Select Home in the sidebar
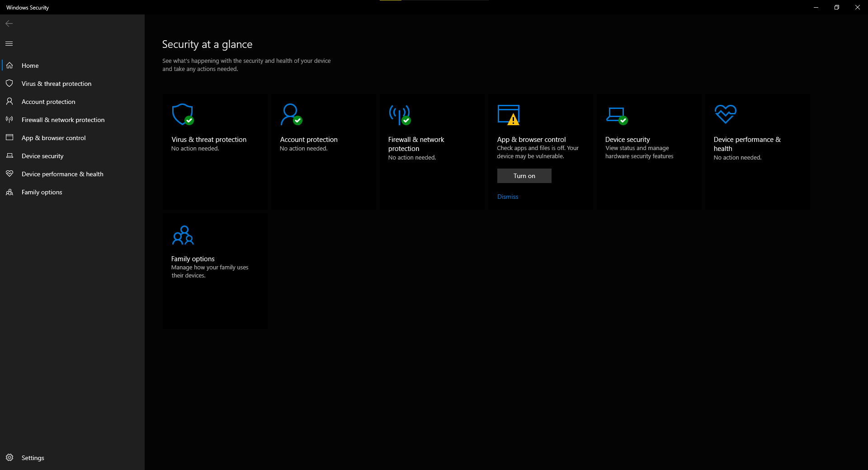 pos(30,66)
